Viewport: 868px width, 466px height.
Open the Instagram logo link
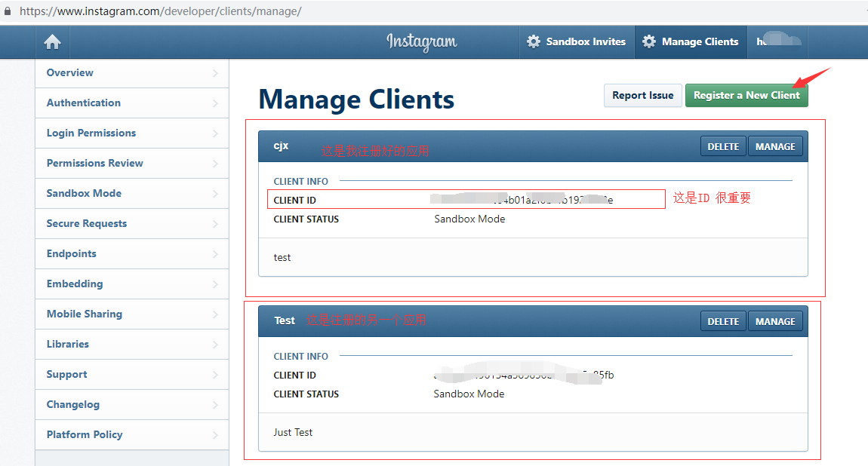[422, 42]
